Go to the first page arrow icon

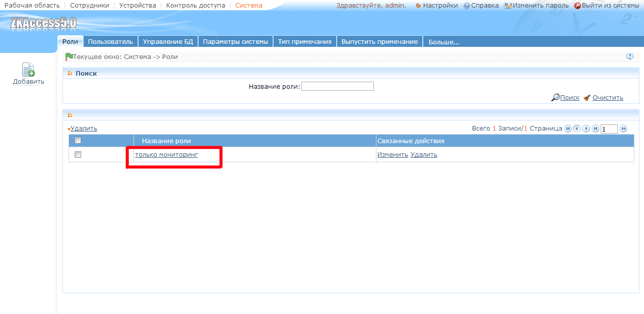tap(568, 129)
